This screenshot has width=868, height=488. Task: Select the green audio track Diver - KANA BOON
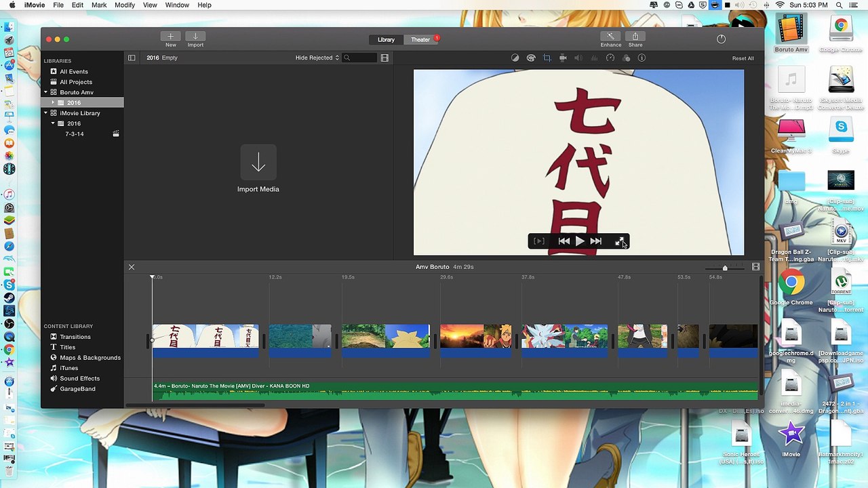pyautogui.click(x=455, y=390)
